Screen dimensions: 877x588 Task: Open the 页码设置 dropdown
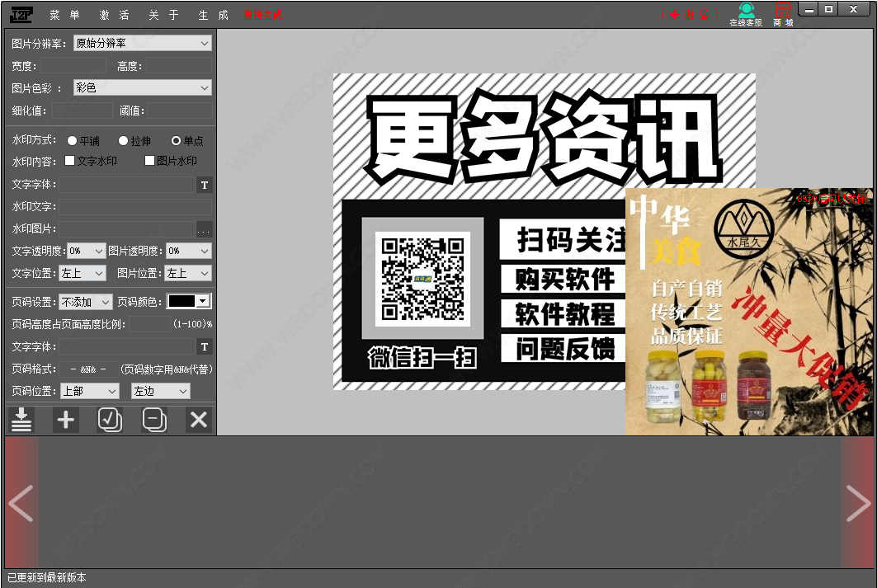click(x=86, y=302)
